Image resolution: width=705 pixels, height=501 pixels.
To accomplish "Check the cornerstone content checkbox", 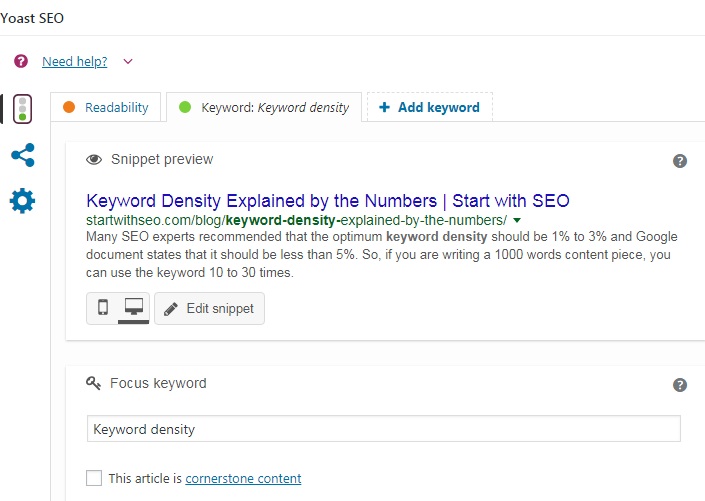I will (x=94, y=478).
